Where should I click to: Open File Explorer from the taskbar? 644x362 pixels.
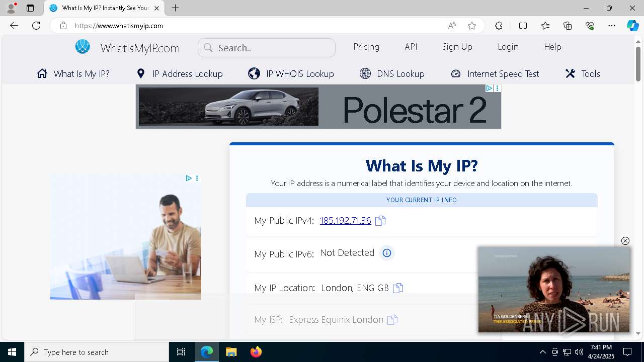click(x=231, y=352)
